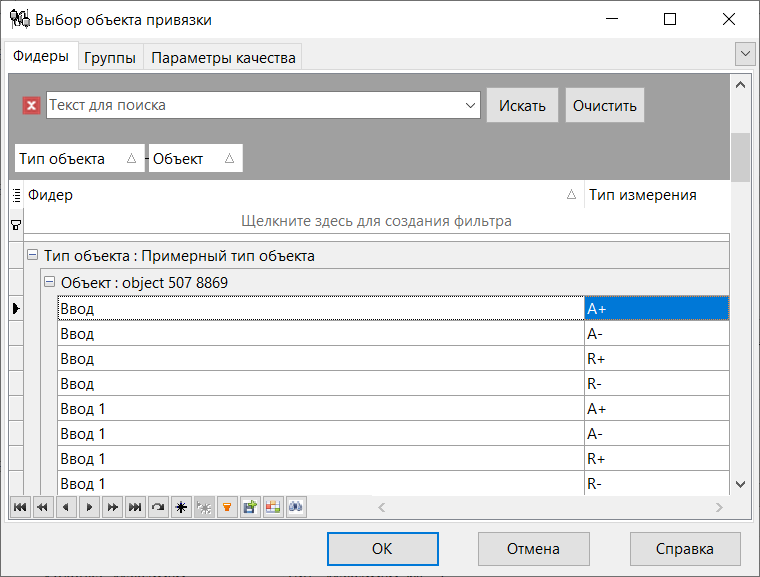The image size is (760, 577).
Task: Click the curved arrow refresh icon
Action: pos(158,507)
